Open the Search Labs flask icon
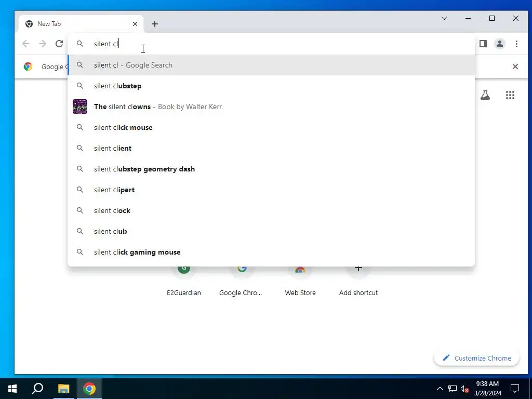532x399 pixels. tap(485, 95)
